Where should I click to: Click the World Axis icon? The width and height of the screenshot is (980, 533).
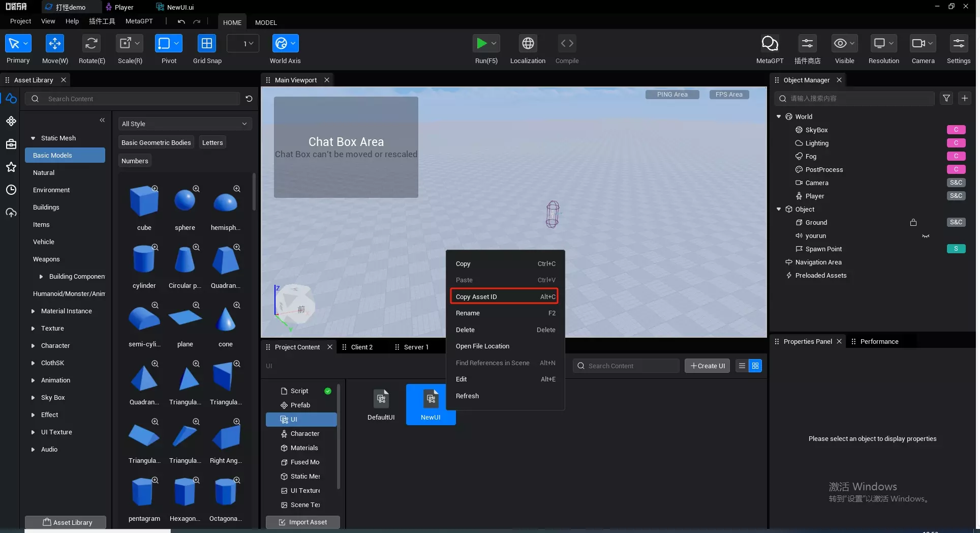click(281, 43)
